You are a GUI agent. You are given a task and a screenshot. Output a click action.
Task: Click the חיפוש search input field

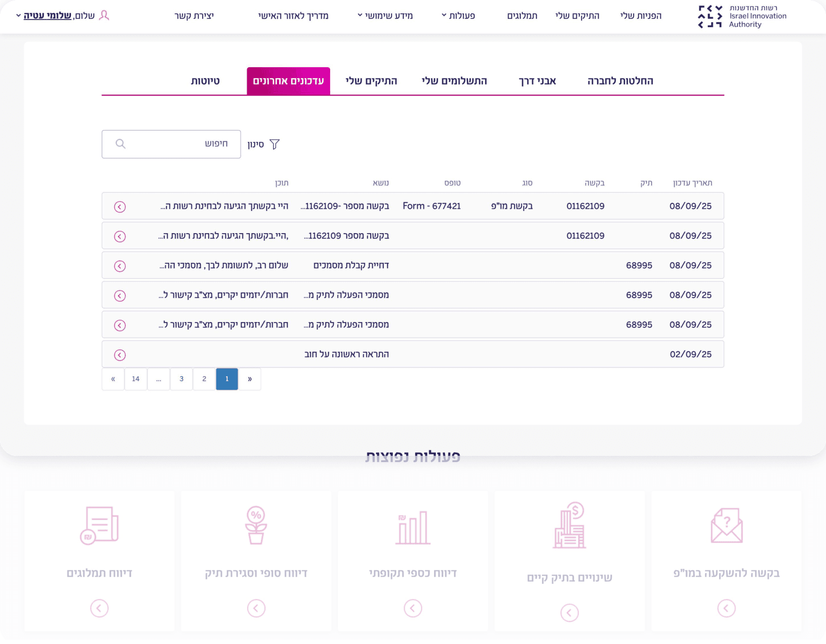coord(171,144)
